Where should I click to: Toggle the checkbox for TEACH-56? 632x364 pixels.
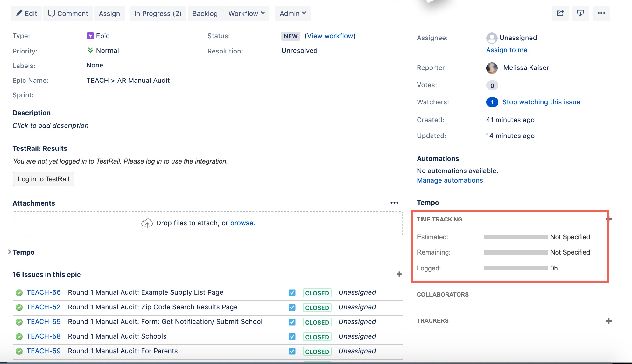pos(292,293)
